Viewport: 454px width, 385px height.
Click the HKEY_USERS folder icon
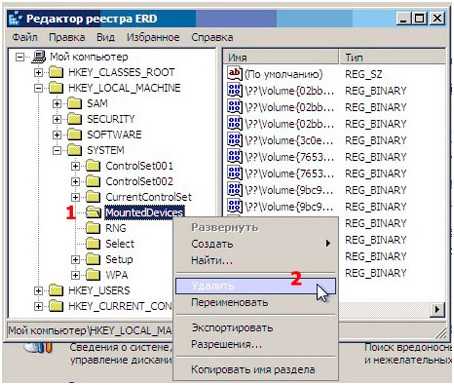click(56, 290)
